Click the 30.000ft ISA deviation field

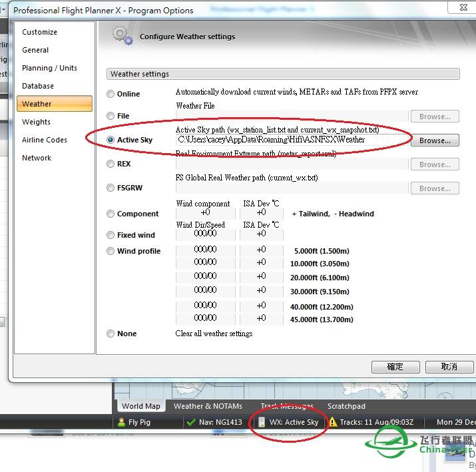click(x=262, y=290)
